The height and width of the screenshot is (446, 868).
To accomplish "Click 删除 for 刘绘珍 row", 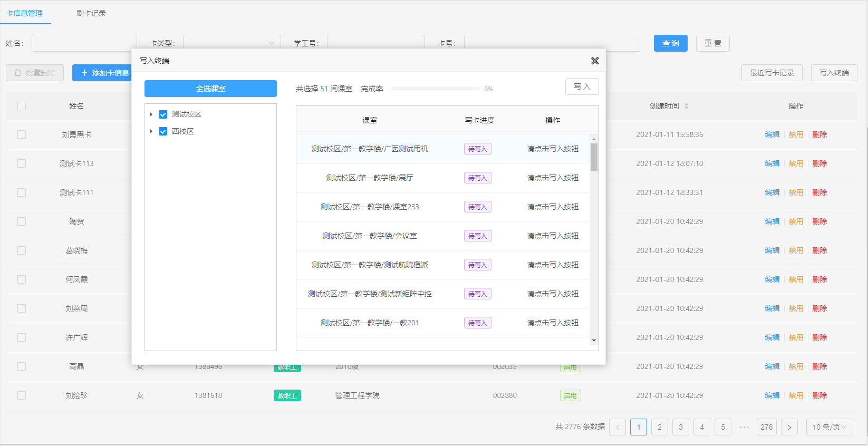I will (x=819, y=395).
